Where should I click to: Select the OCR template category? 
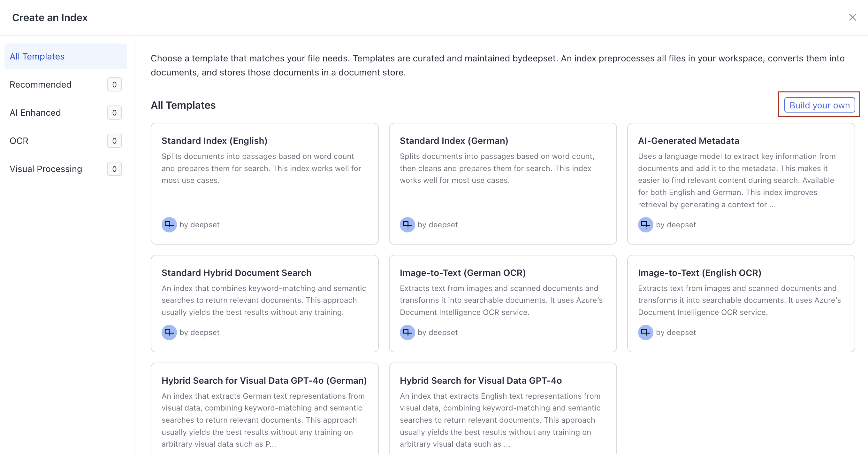pos(19,141)
